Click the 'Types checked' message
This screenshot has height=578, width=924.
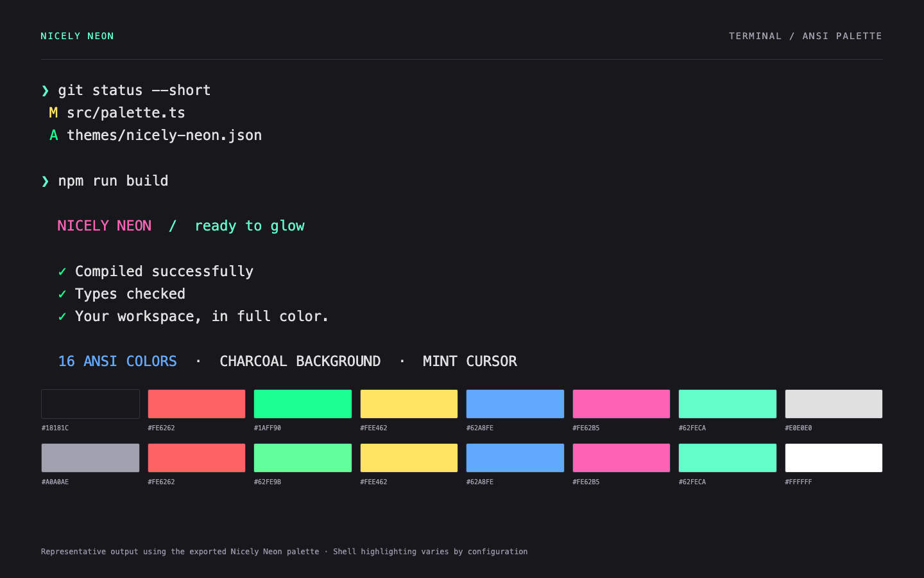click(130, 294)
